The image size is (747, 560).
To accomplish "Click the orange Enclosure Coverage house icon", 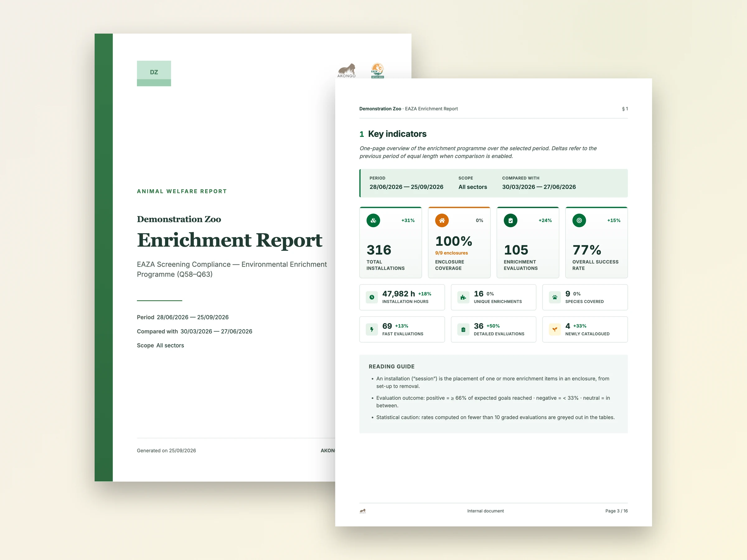I will coord(442,220).
